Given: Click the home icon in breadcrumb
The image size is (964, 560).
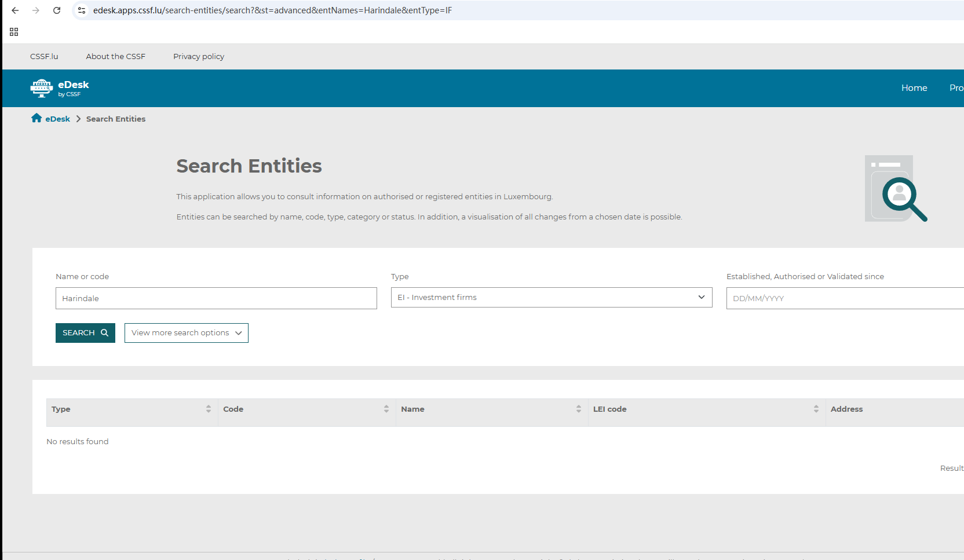Looking at the screenshot, I should click(36, 118).
